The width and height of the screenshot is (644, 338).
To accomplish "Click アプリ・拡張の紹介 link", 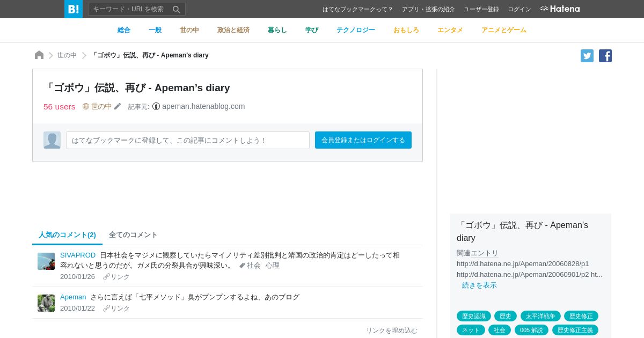I will [x=428, y=9].
